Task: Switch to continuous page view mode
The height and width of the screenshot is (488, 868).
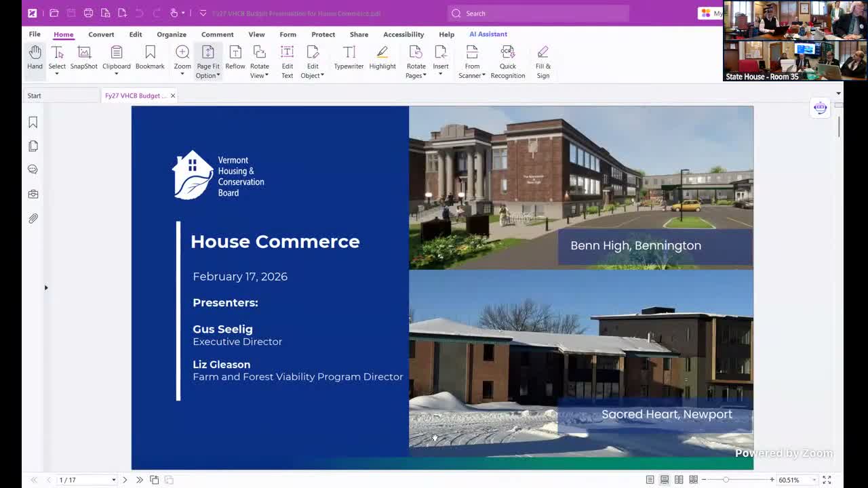Action: click(x=665, y=480)
